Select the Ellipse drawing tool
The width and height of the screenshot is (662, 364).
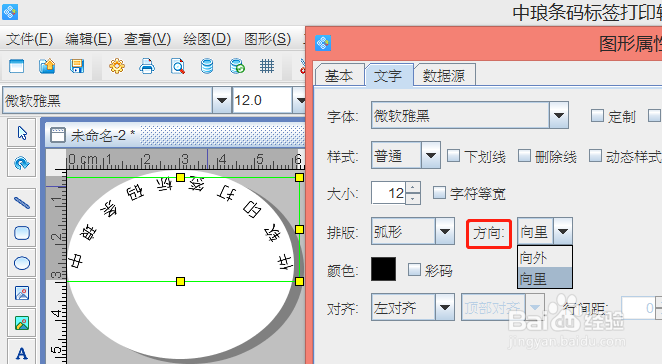22,263
